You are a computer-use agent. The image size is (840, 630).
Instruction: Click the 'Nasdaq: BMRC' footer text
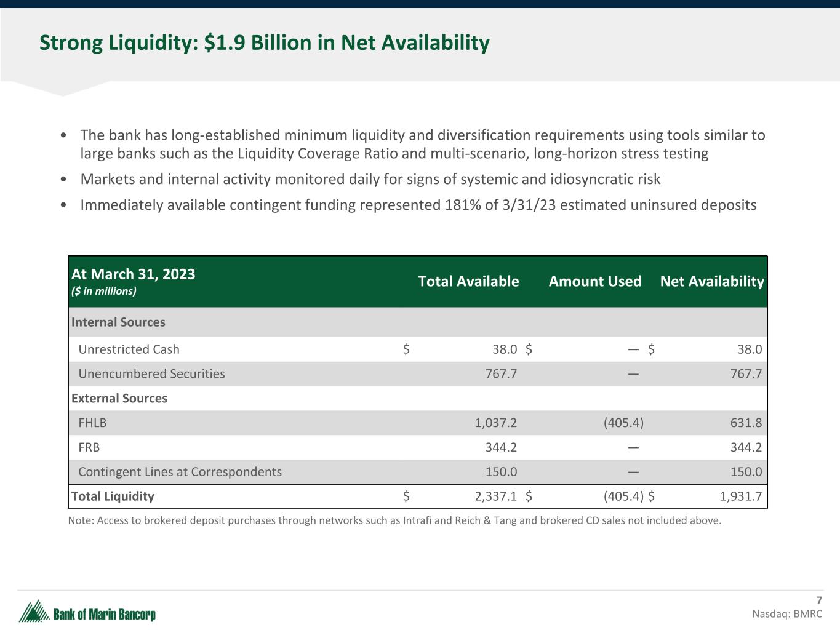[x=786, y=613]
